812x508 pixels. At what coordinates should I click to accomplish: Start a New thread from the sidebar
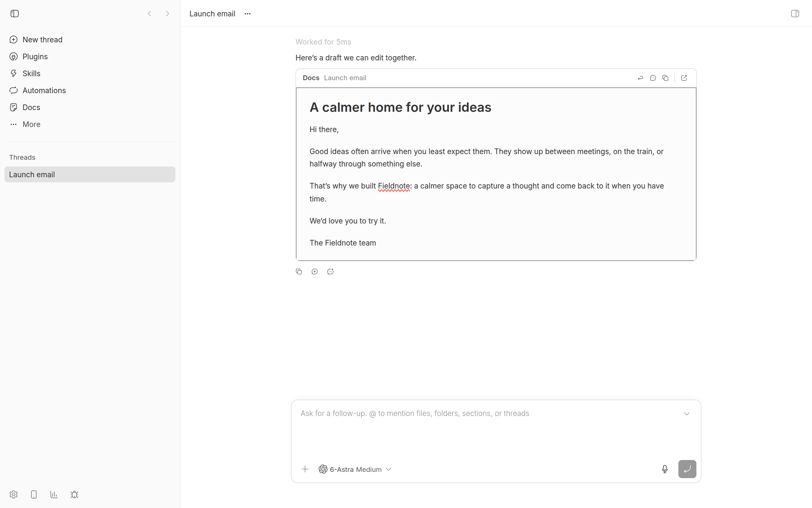90,40
